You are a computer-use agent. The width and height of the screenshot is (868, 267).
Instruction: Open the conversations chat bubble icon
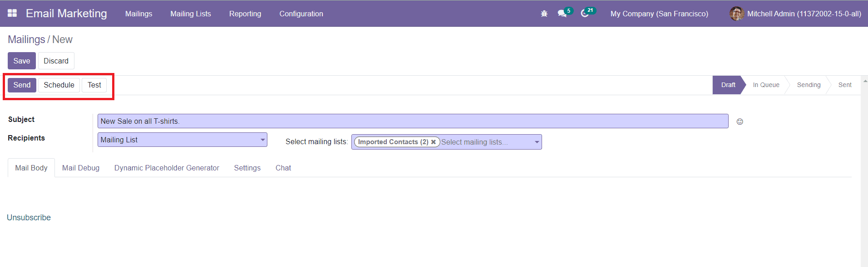coord(562,14)
